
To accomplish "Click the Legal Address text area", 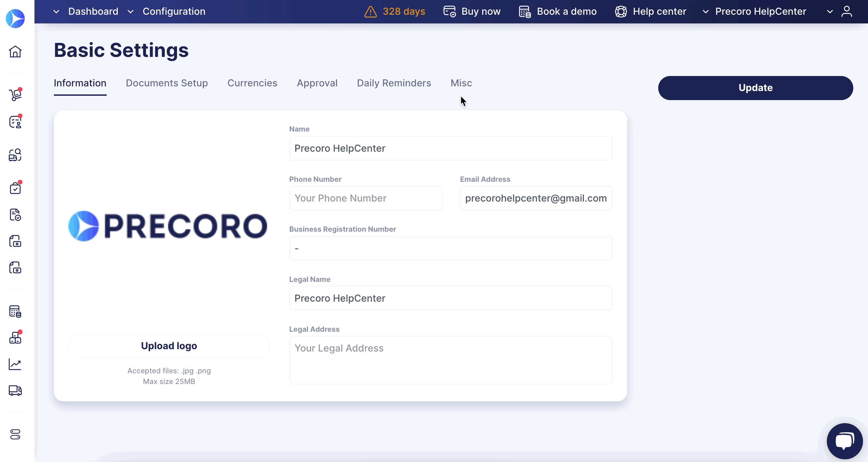I will click(x=451, y=360).
